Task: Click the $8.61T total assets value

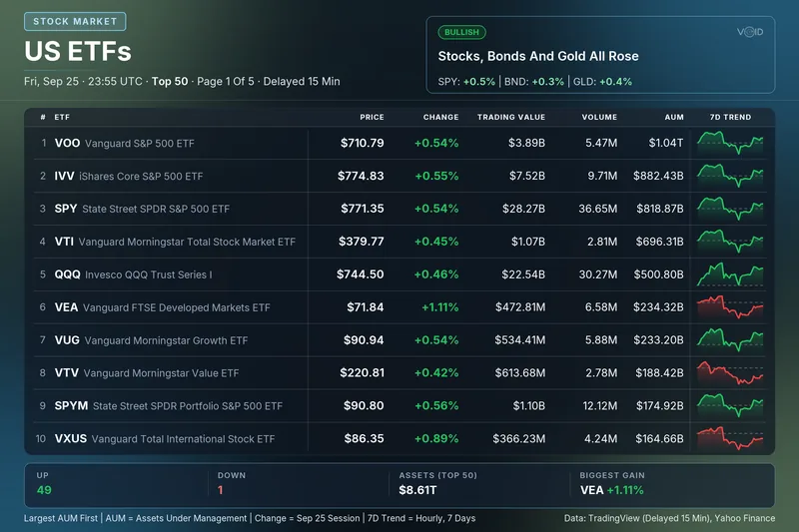Action: [x=417, y=490]
